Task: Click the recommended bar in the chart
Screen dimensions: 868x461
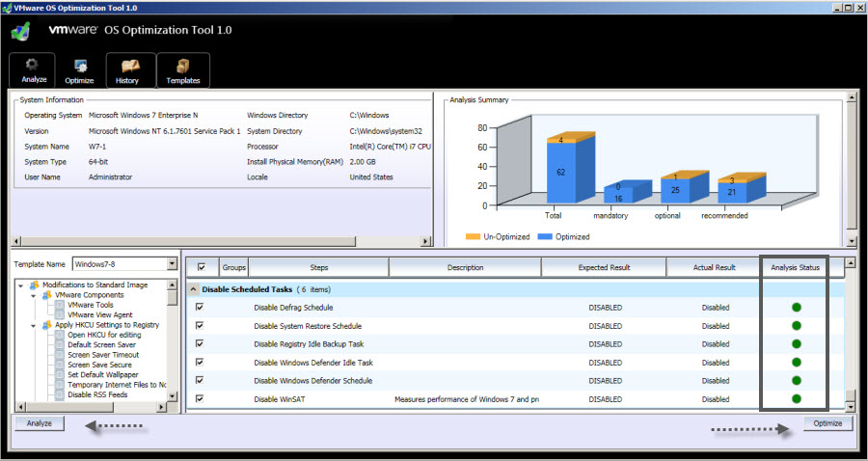Action: coord(742,188)
